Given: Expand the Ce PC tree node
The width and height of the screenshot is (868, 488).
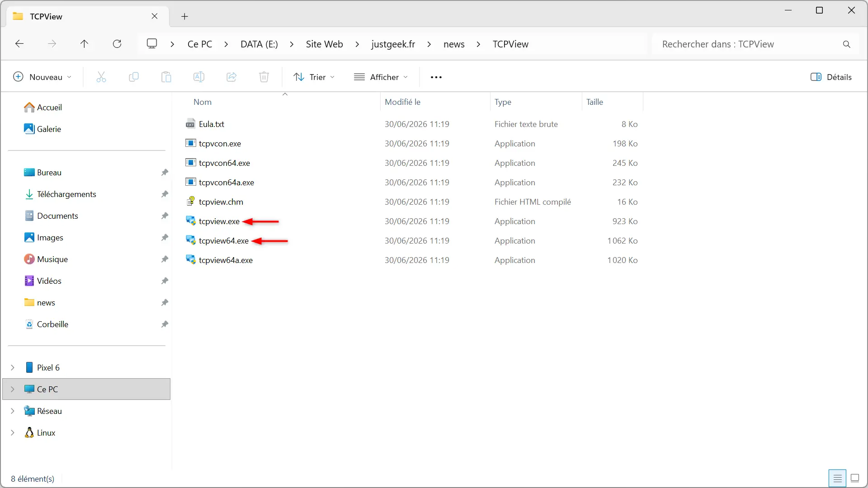Looking at the screenshot, I should click(x=13, y=389).
